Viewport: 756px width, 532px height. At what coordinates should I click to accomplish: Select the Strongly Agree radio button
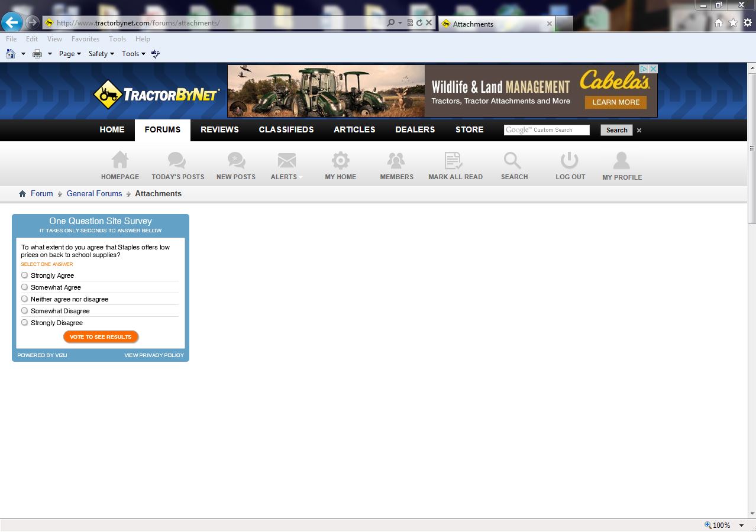click(25, 275)
